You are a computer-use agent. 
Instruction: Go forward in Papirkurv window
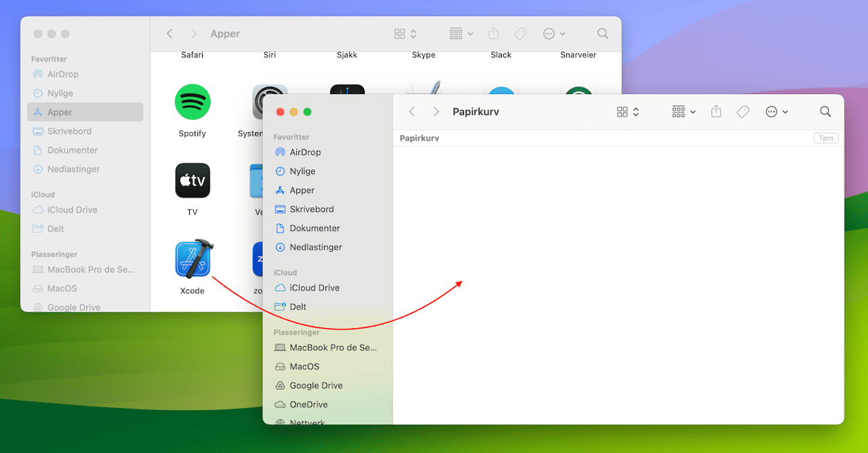coord(436,112)
